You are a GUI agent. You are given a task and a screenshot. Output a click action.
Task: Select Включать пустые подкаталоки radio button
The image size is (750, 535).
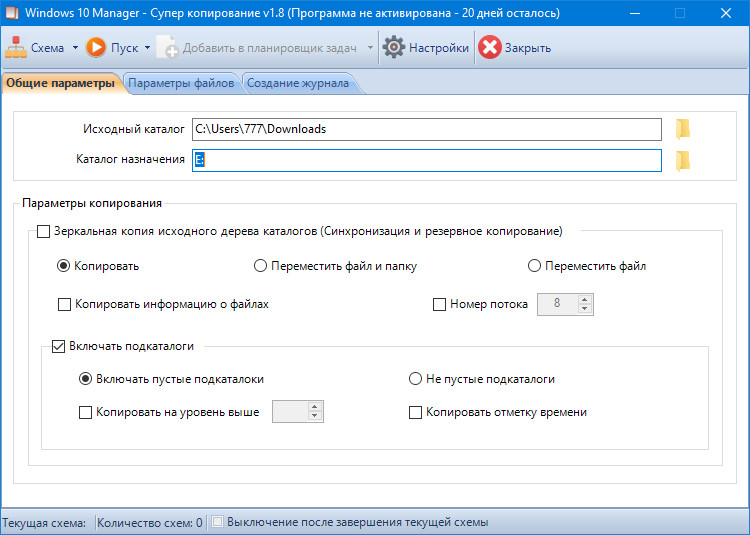coord(85,379)
